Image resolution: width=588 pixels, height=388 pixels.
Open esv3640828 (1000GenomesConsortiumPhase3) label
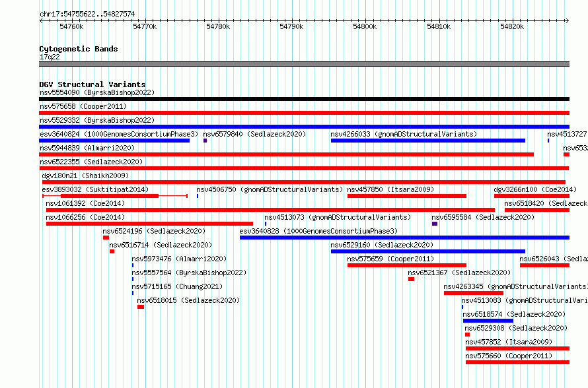pos(318,231)
